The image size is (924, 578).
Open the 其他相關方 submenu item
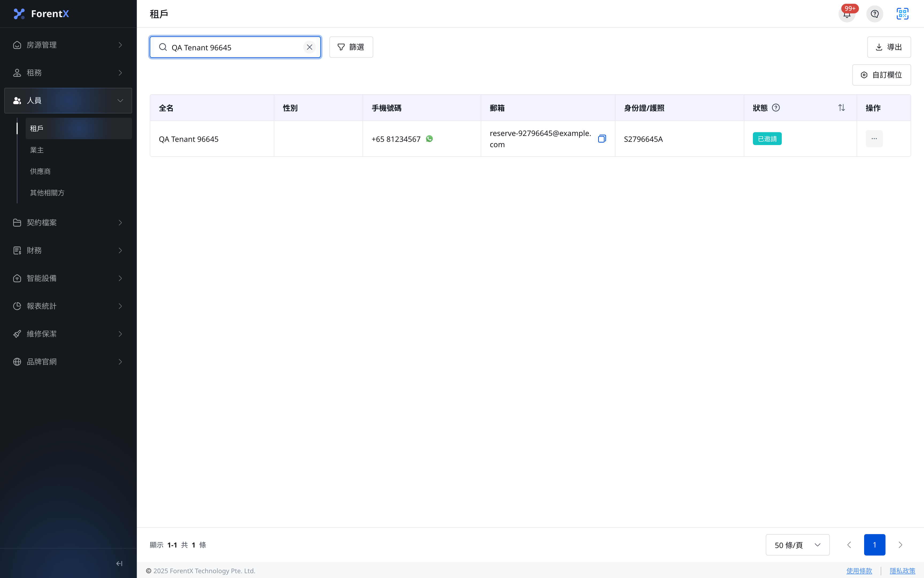[x=79, y=193]
